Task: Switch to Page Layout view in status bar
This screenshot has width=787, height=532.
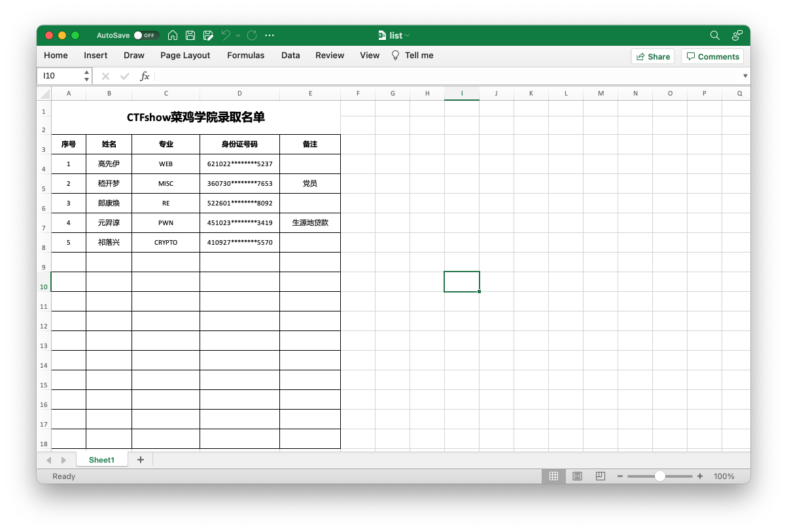Action: (577, 476)
